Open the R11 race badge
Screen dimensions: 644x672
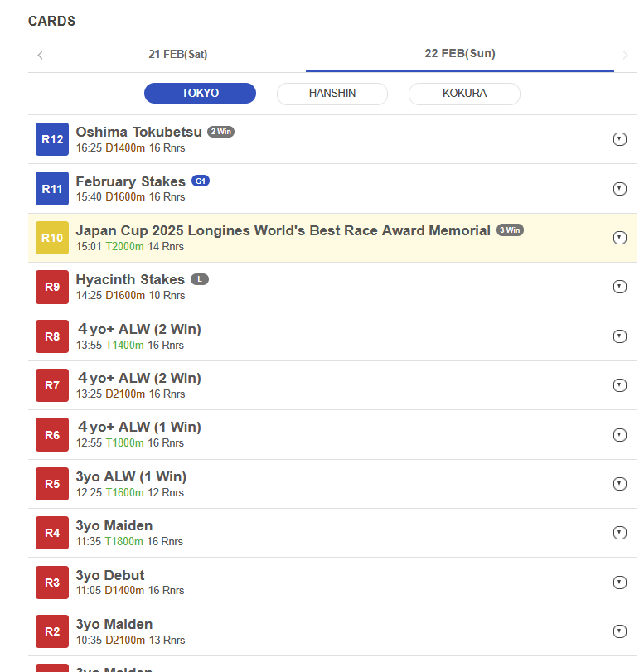coord(52,189)
